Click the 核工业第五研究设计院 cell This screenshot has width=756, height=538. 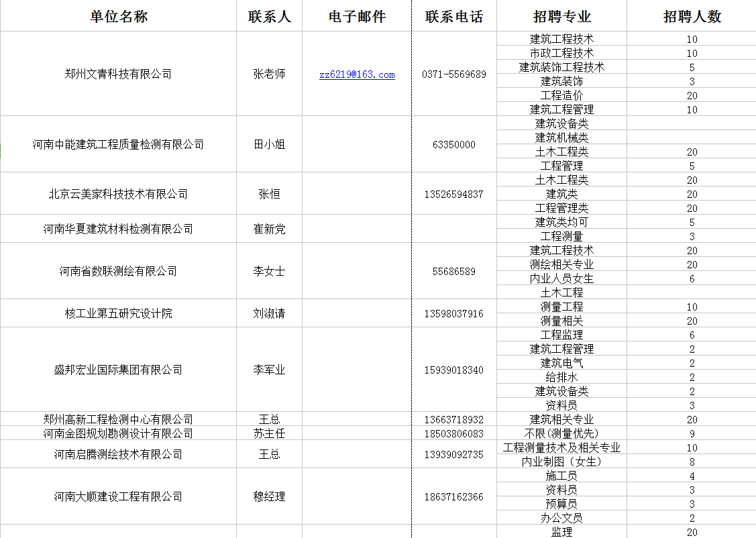point(118,313)
